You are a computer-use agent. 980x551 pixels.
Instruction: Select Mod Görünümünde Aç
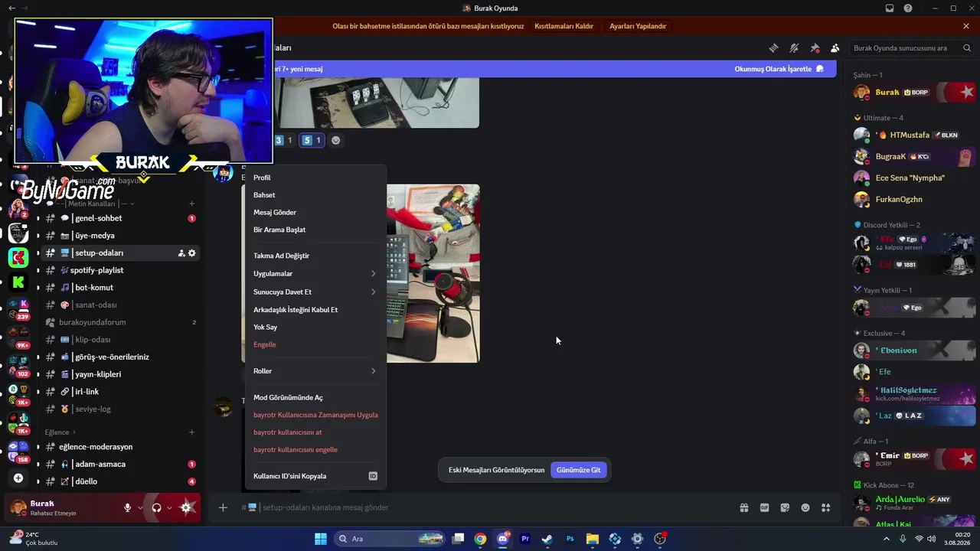315,398
